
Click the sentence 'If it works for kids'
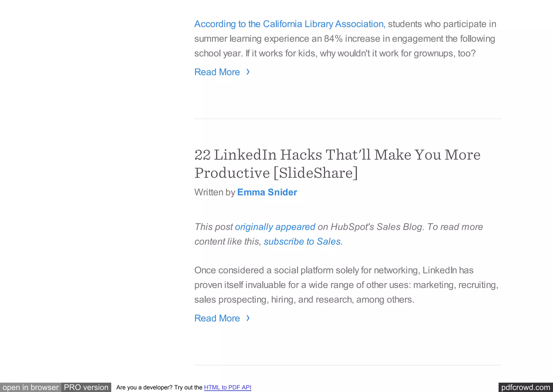tap(360, 53)
